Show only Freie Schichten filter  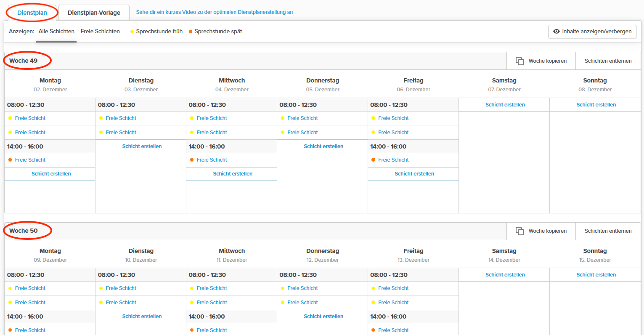pos(100,32)
